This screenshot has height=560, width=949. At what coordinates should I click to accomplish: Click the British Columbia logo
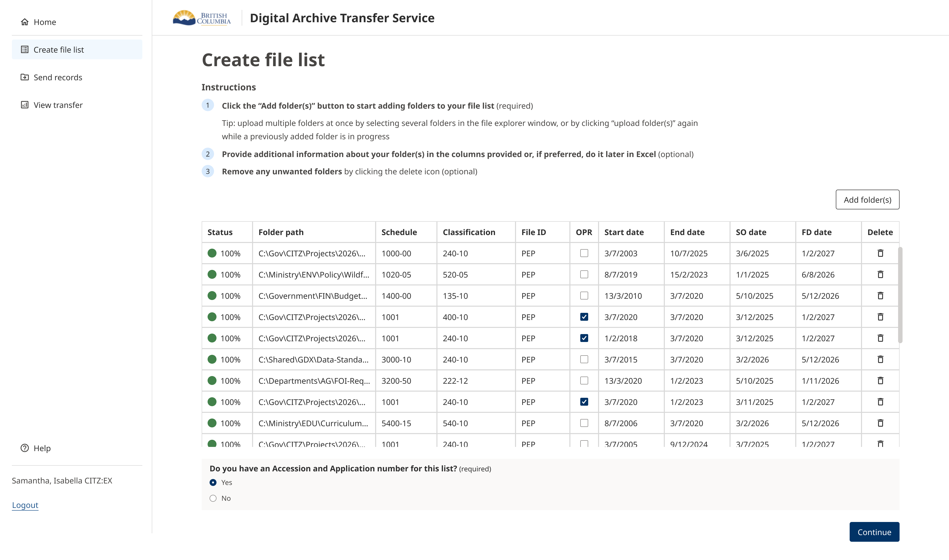(202, 18)
